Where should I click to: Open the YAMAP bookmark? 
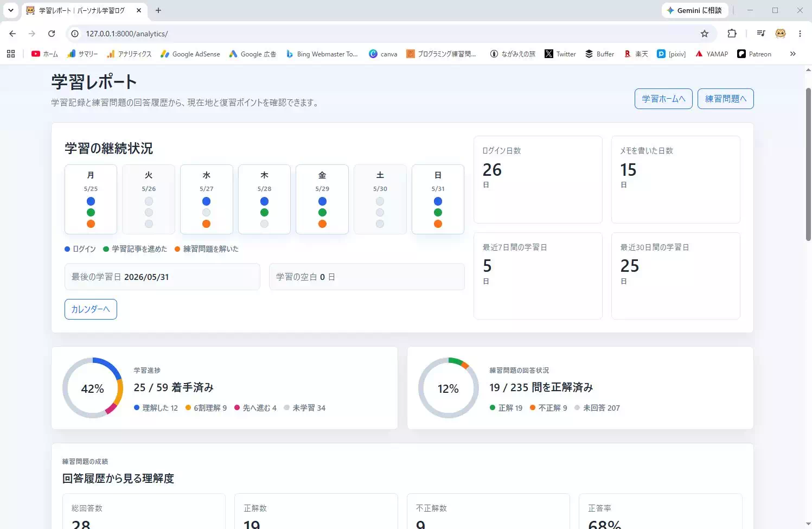click(x=712, y=54)
